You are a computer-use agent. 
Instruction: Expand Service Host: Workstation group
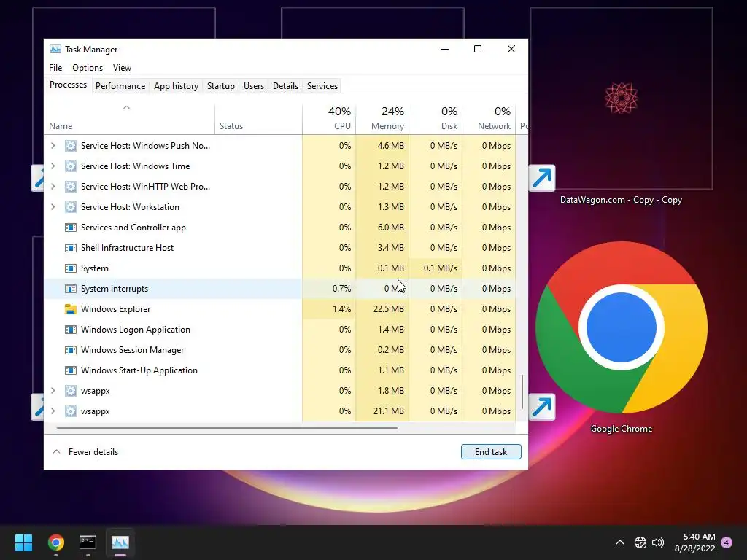[x=53, y=207]
